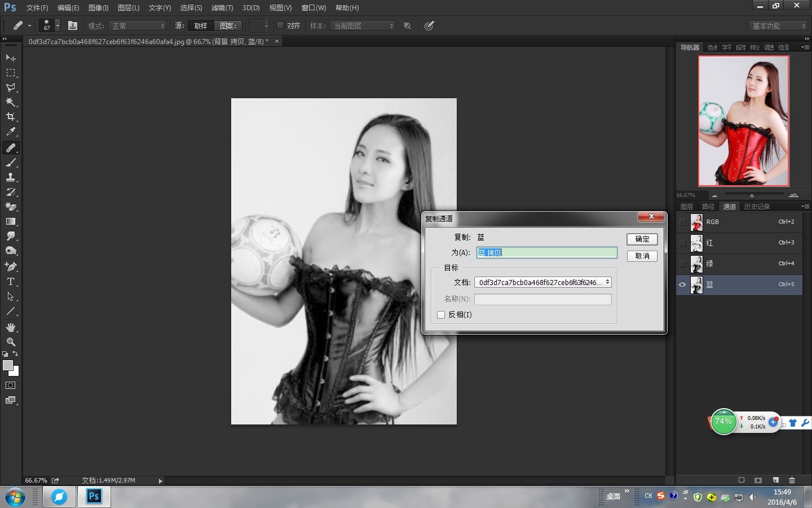
Task: Click the Navigator zoom slider handle
Action: coord(752,195)
